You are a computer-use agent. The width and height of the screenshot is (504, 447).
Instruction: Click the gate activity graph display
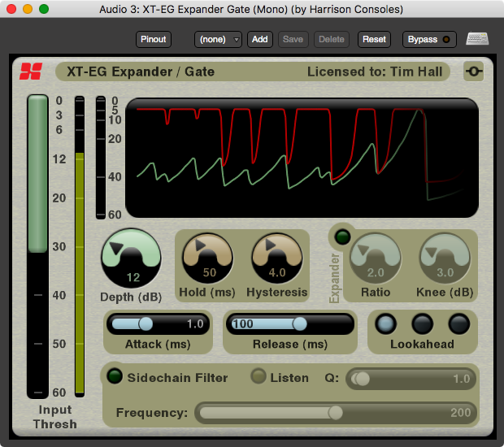[x=302, y=158]
